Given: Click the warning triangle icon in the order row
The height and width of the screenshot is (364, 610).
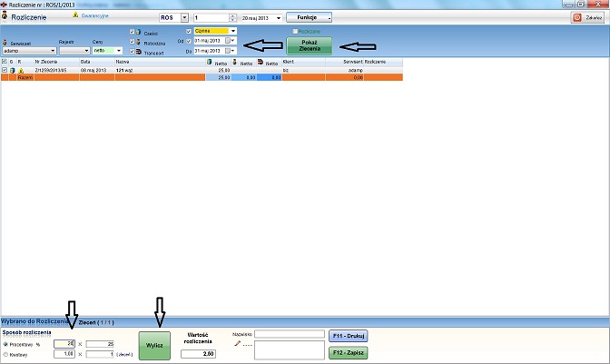Looking at the screenshot, I should [21, 71].
